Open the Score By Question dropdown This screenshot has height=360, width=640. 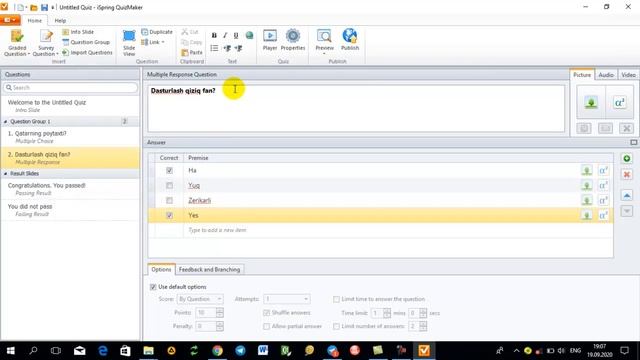[200, 299]
